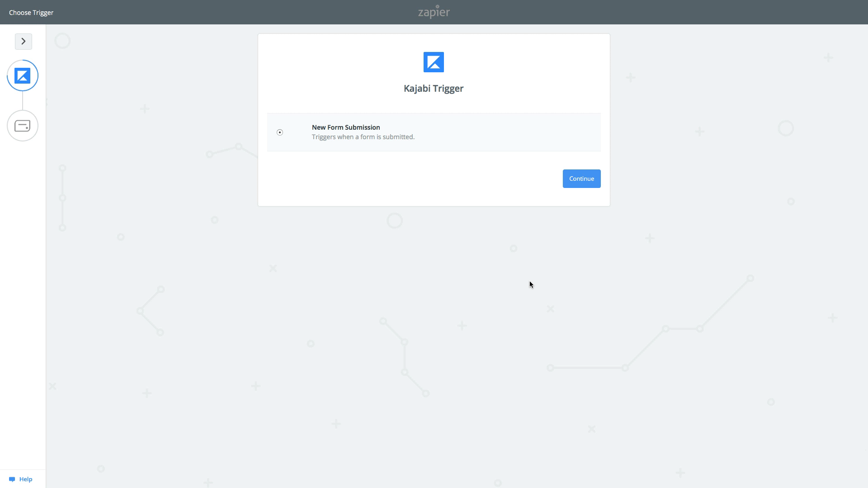Click the 'Triggers when a form is submitted' description
Viewport: 868px width, 488px height.
[x=363, y=137]
